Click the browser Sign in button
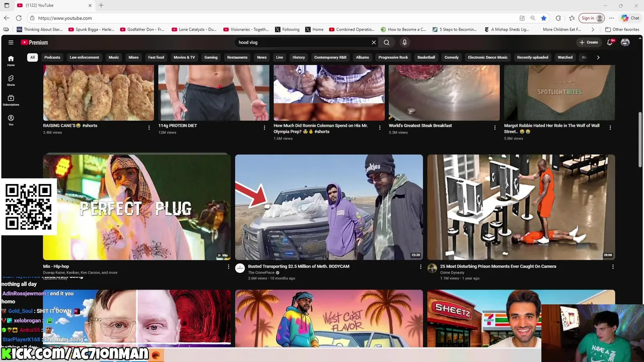The image size is (644, 362). pos(591,18)
